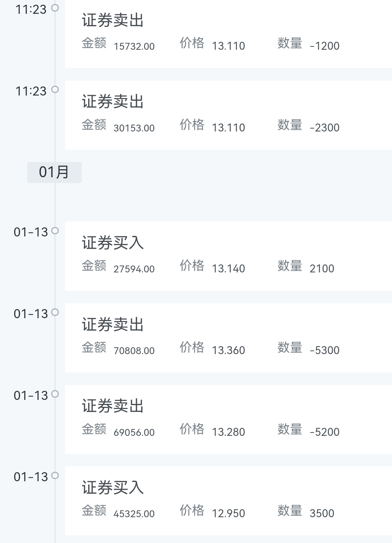Viewport: 392px width, 543px height.
Task: Open the 证券买入 title of the 2100 quantity record
Action: point(113,243)
